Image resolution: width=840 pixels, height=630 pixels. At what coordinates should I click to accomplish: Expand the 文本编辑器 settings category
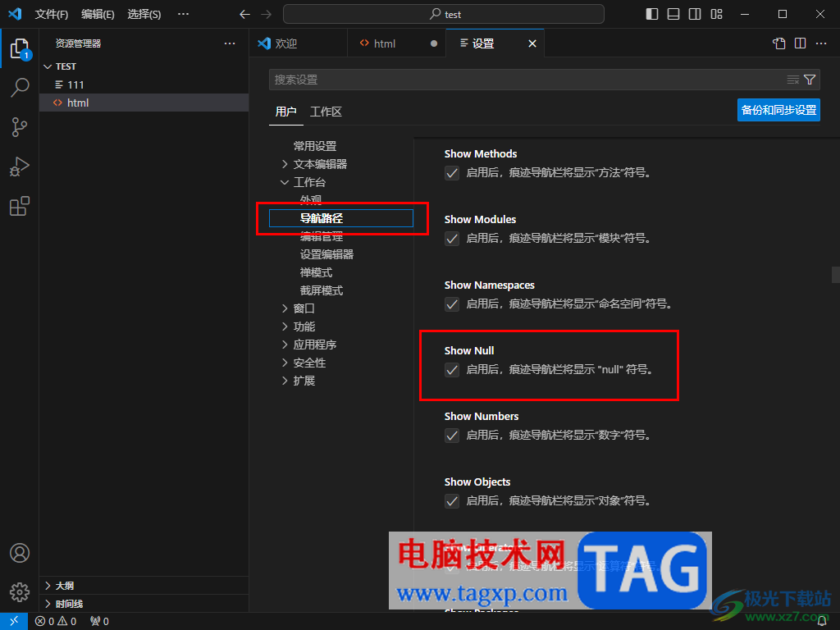(285, 164)
